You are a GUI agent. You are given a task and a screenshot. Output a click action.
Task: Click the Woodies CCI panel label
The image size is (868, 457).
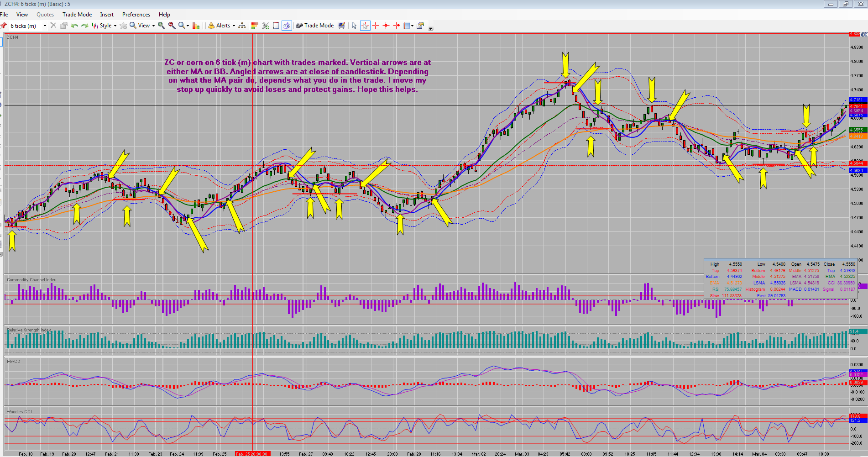pyautogui.click(x=19, y=412)
